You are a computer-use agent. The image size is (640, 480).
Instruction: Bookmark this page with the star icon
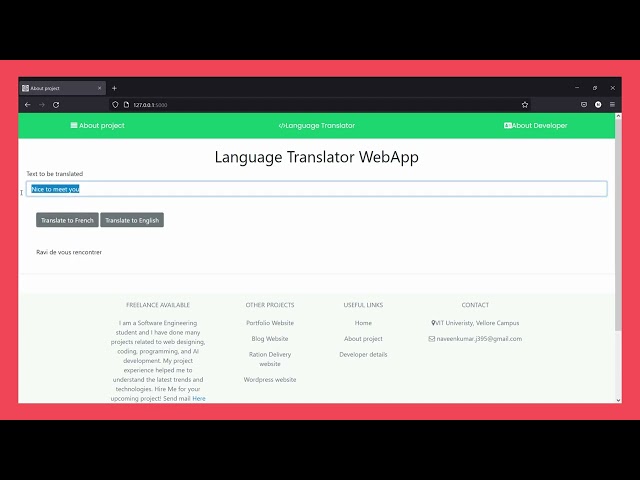[x=525, y=105]
